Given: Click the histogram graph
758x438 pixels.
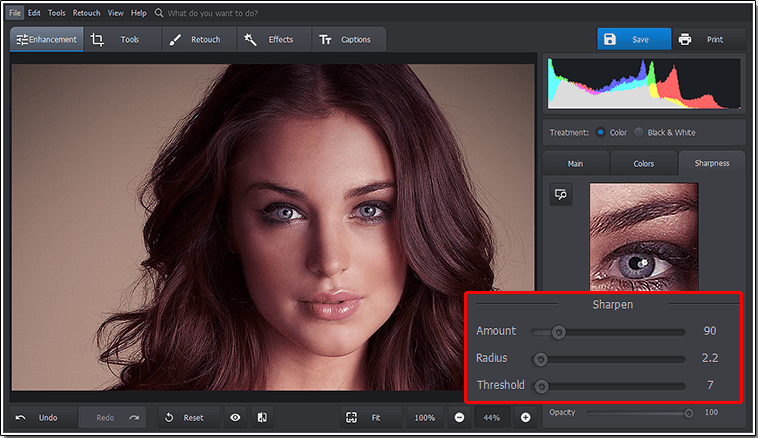Looking at the screenshot, I should [644, 84].
